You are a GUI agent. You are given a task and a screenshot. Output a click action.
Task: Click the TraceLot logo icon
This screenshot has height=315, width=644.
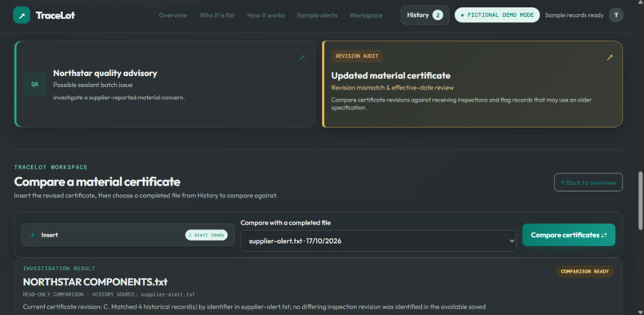tap(22, 15)
